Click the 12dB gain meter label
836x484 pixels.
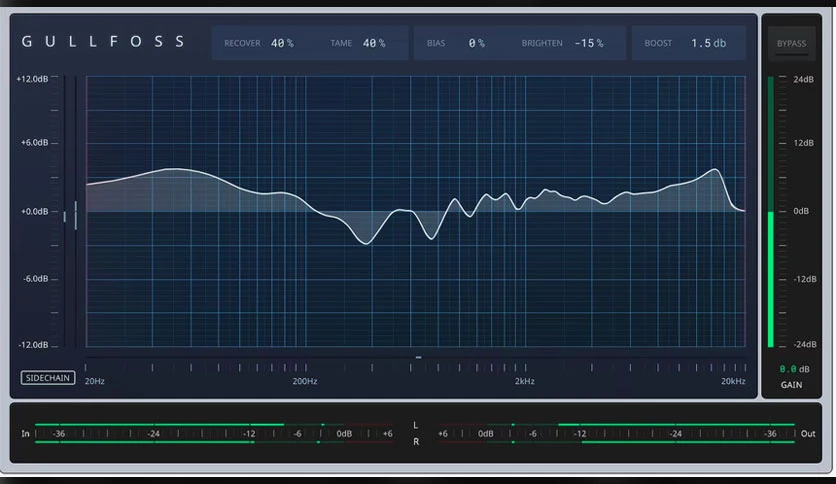pos(803,143)
